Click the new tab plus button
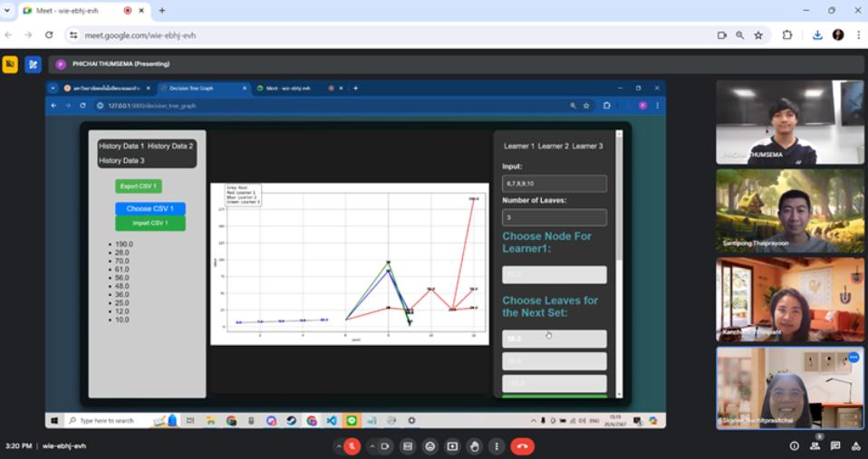868x459 pixels. 162,11
